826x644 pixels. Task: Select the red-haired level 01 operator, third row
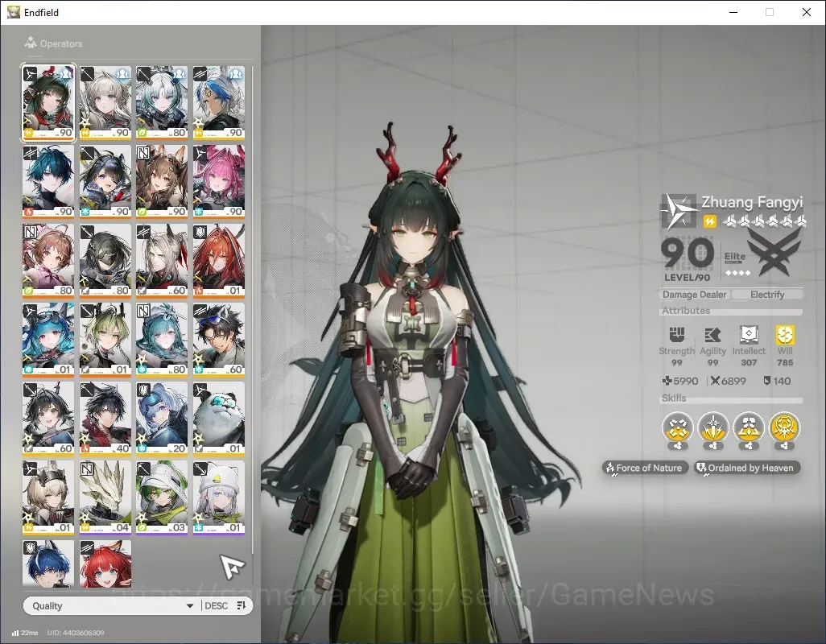219,261
